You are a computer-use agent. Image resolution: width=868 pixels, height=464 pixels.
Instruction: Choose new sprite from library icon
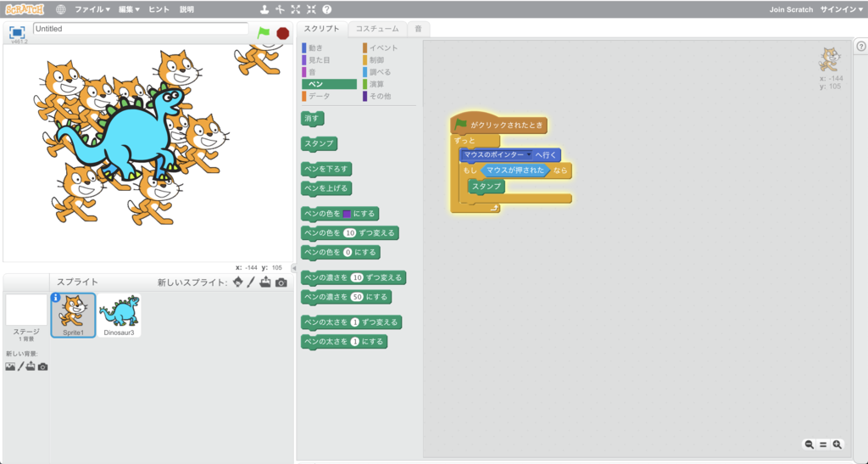237,282
